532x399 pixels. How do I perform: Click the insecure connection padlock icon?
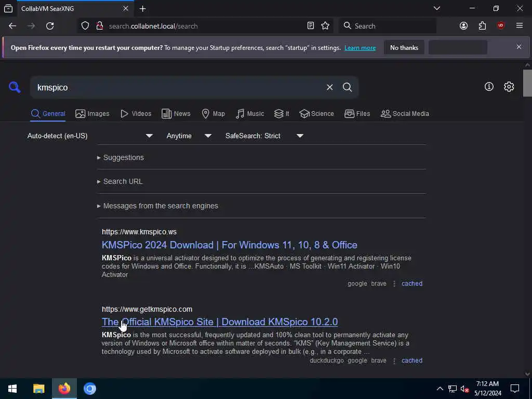click(100, 26)
